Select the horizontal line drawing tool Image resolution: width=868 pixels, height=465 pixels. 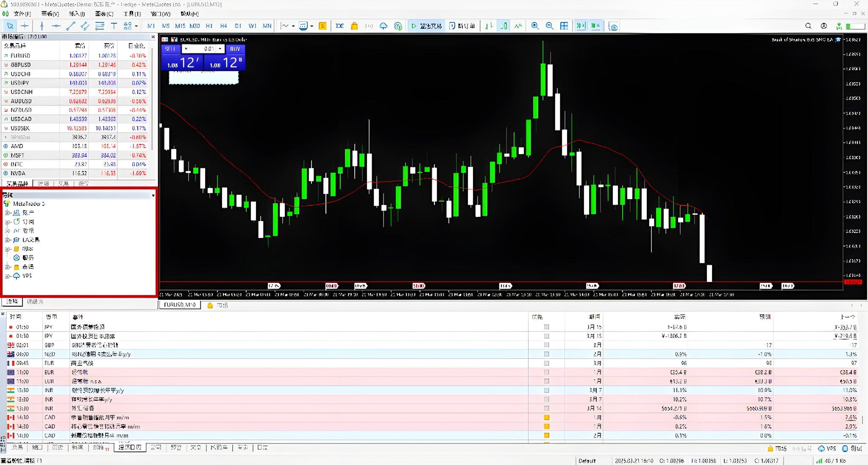pyautogui.click(x=56, y=26)
